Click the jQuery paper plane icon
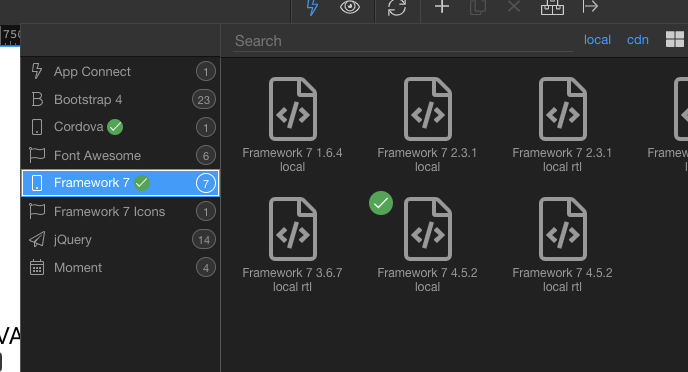The width and height of the screenshot is (688, 372). [37, 239]
